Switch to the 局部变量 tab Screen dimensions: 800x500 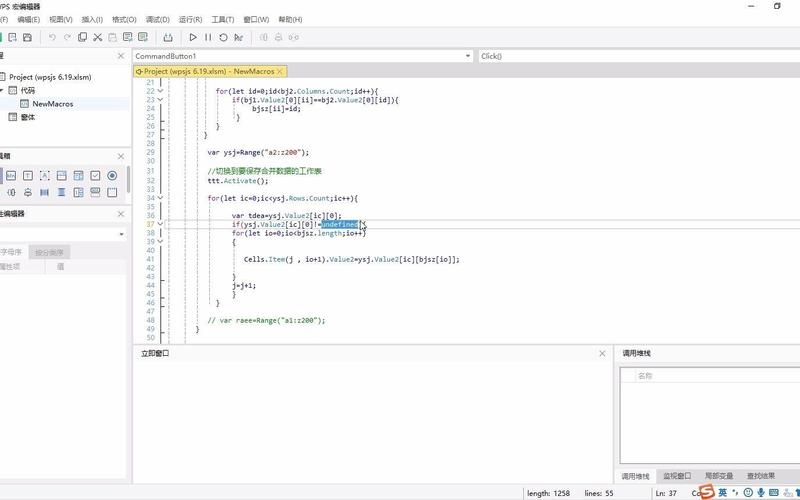(x=719, y=476)
